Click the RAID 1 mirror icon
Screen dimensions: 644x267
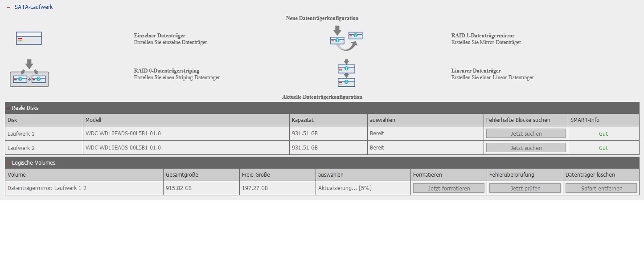click(x=346, y=38)
